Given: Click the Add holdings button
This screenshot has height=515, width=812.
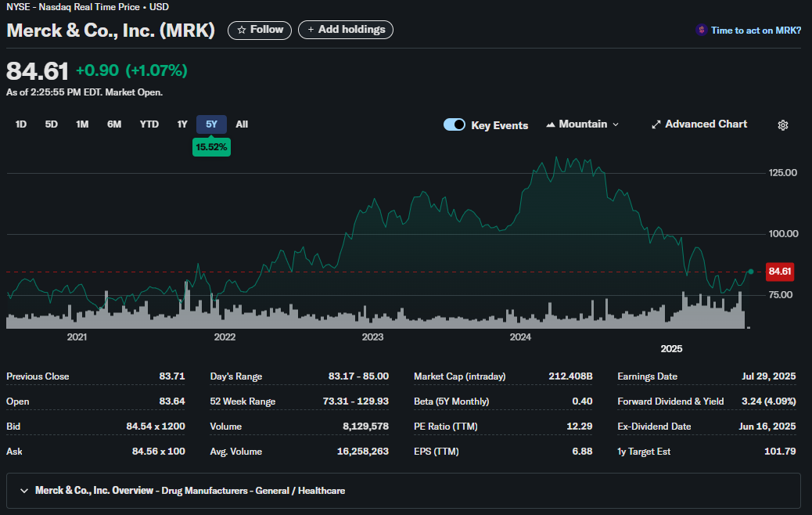Looking at the screenshot, I should click(x=346, y=30).
